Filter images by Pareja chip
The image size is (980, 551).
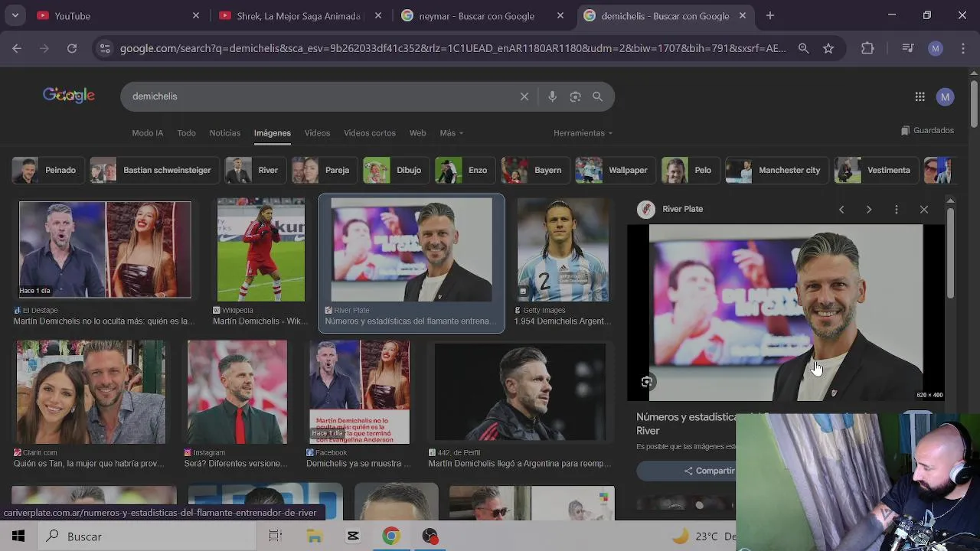pyautogui.click(x=325, y=170)
